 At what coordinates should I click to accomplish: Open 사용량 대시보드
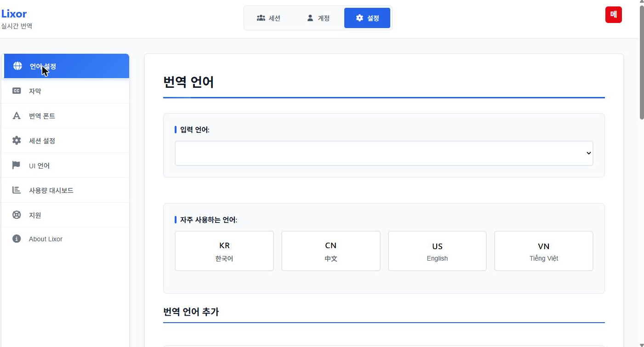[x=66, y=190]
